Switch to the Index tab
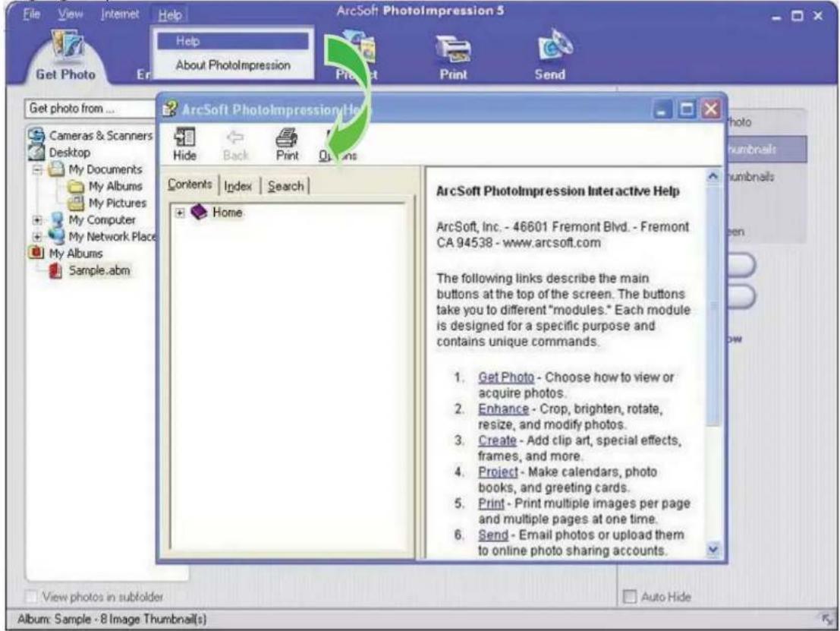840x631 pixels. (x=238, y=186)
